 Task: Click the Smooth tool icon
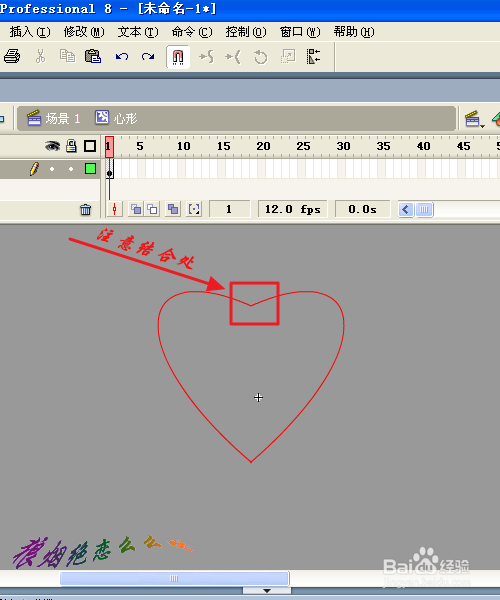point(207,57)
